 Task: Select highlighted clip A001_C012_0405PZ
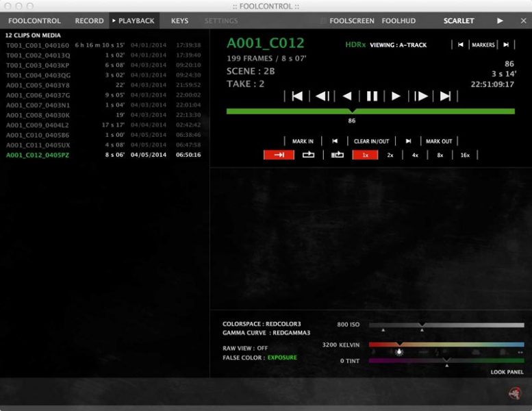(103, 155)
